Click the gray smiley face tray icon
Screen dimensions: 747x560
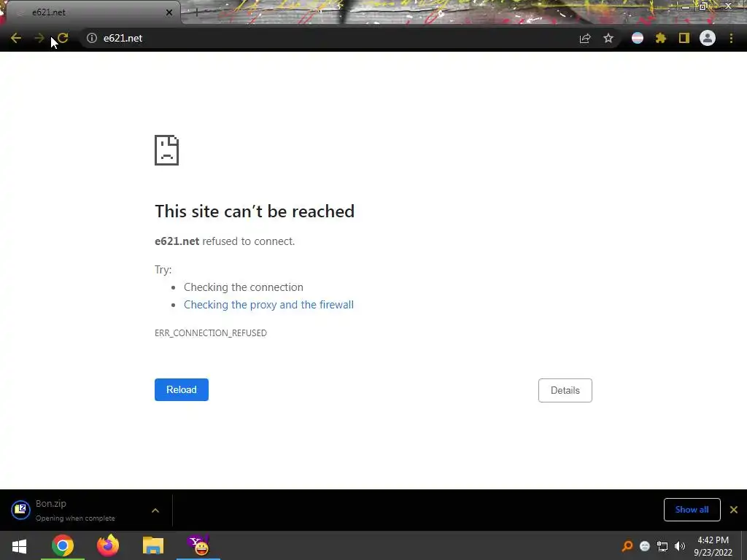[645, 546]
